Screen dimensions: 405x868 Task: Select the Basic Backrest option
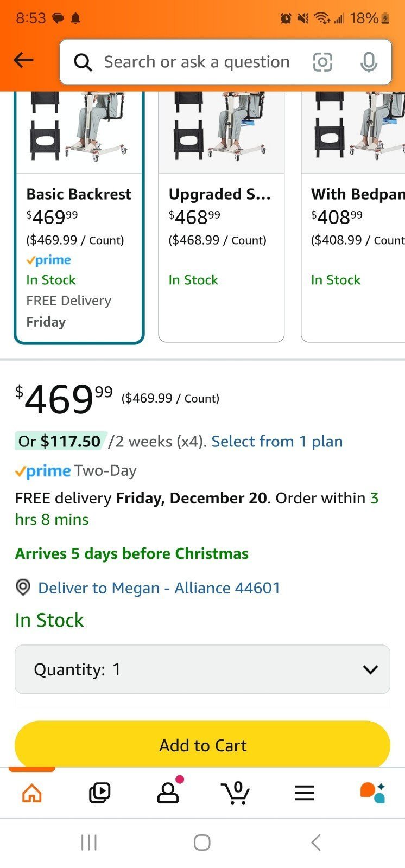(79, 217)
